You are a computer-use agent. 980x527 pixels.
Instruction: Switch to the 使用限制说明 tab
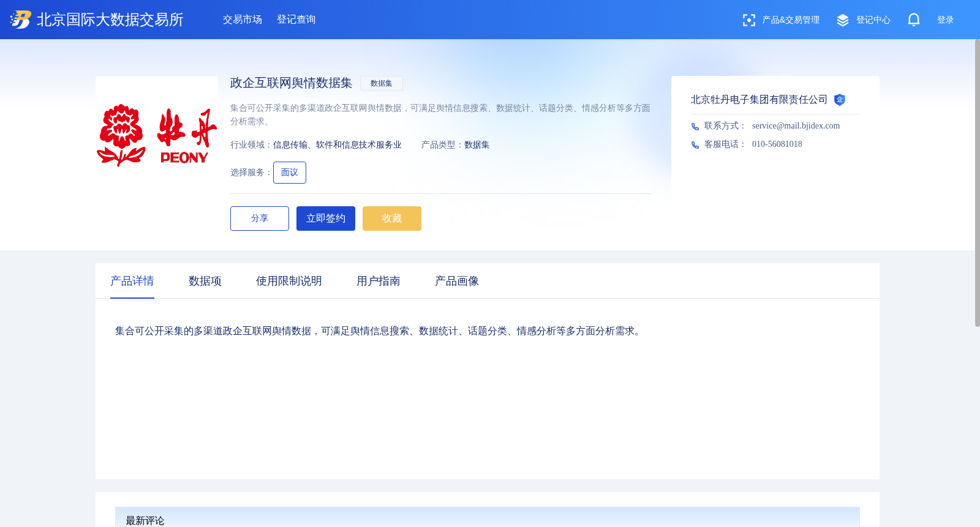(x=289, y=281)
